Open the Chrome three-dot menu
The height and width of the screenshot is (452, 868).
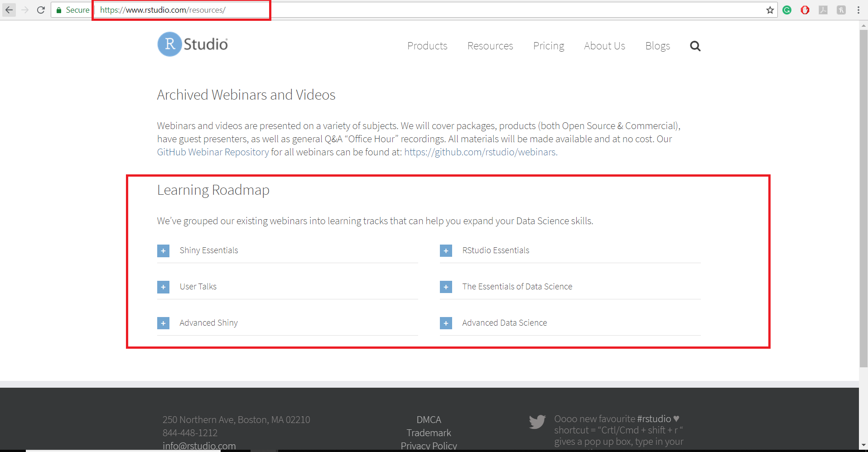858,10
